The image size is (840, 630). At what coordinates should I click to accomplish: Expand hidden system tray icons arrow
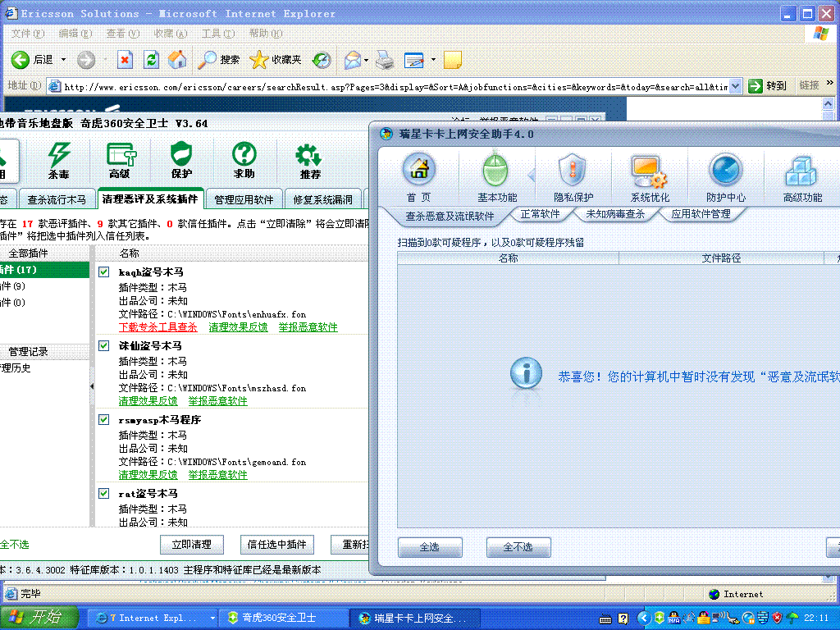point(643,618)
